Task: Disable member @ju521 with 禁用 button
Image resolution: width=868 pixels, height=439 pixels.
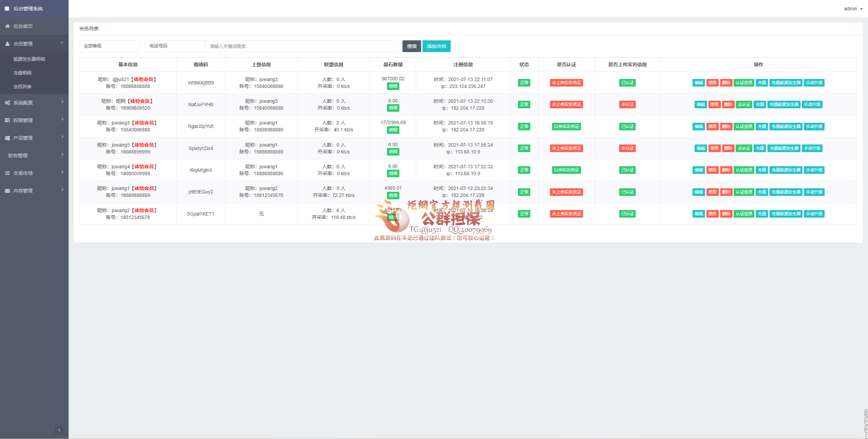Action: pyautogui.click(x=712, y=83)
